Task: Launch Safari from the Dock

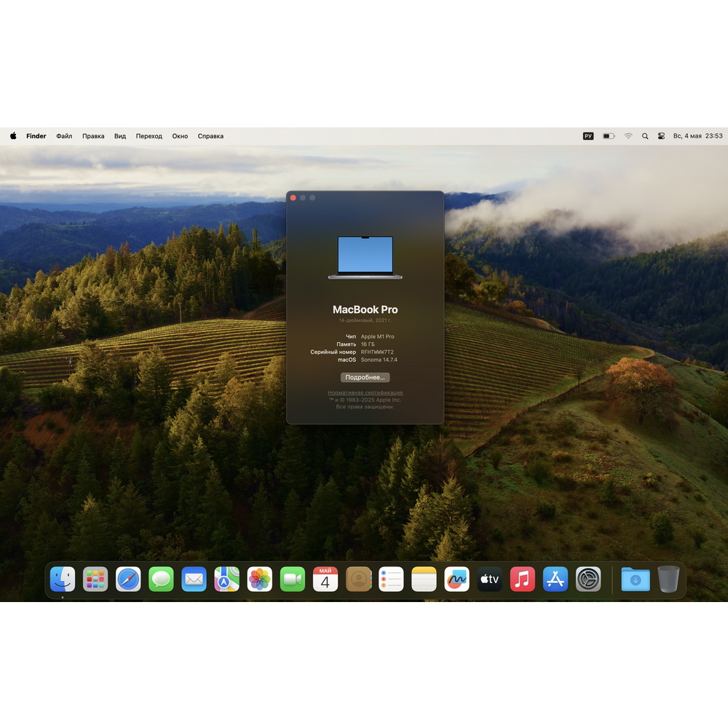Action: (x=128, y=579)
